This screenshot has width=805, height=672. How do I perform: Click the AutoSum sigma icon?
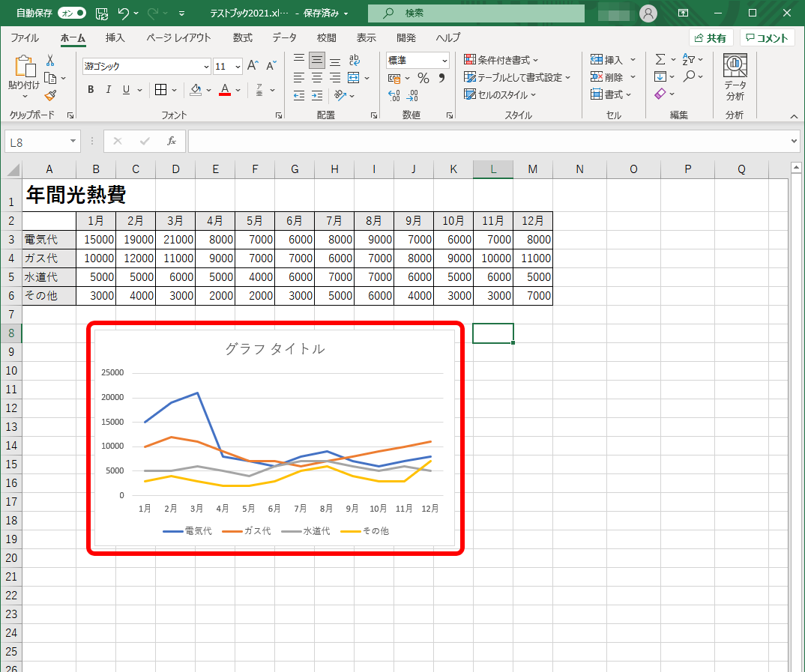(660, 59)
